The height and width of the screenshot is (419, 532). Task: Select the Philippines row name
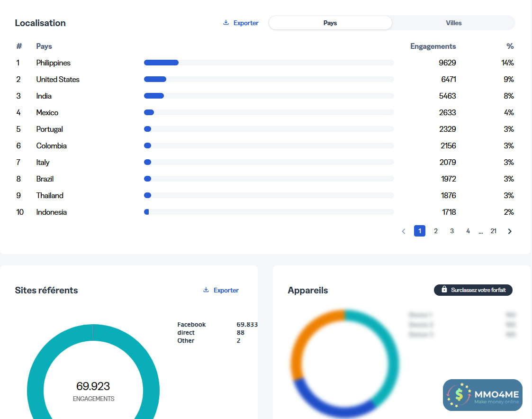53,63
